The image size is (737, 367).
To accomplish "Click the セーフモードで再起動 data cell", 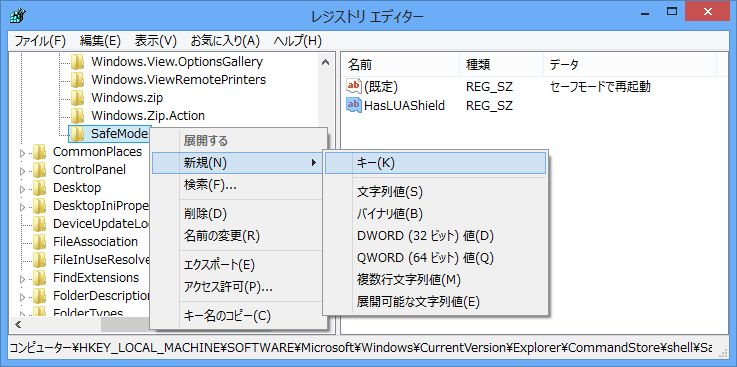I will [x=600, y=87].
